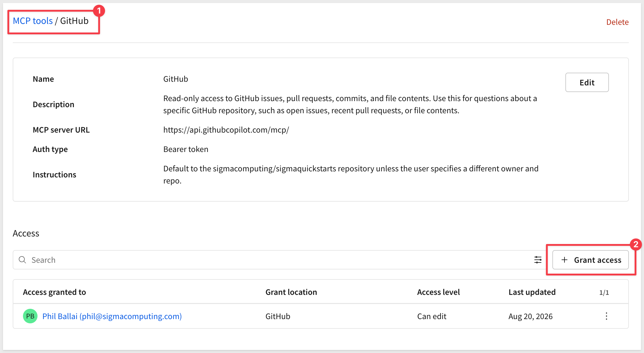Screen dimensions: 644x353
Task: Click the Name value GitHub
Action: coord(176,79)
